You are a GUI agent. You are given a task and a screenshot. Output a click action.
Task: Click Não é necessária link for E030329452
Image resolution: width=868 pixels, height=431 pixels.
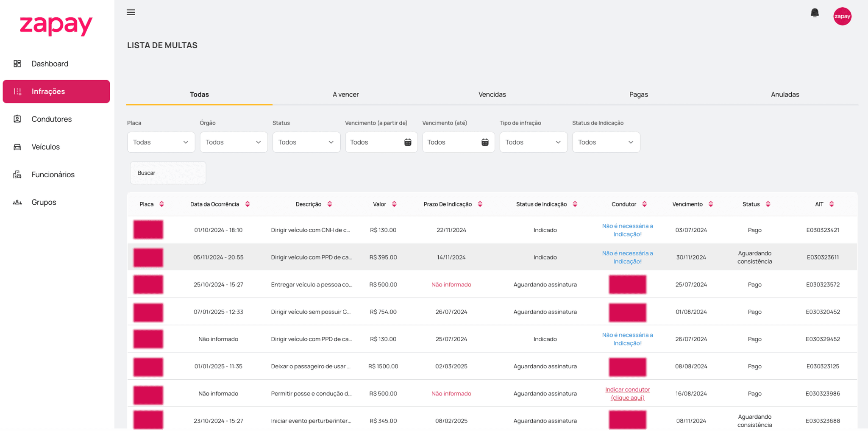pyautogui.click(x=627, y=339)
